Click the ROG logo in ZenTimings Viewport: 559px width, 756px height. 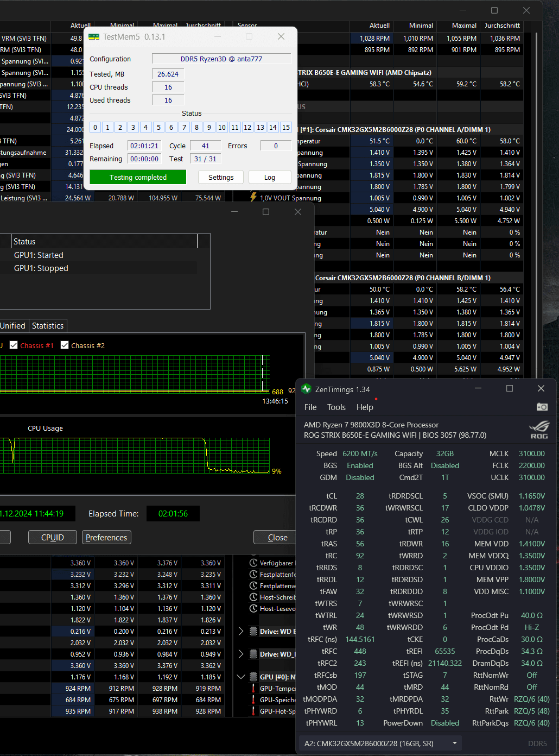(x=539, y=430)
